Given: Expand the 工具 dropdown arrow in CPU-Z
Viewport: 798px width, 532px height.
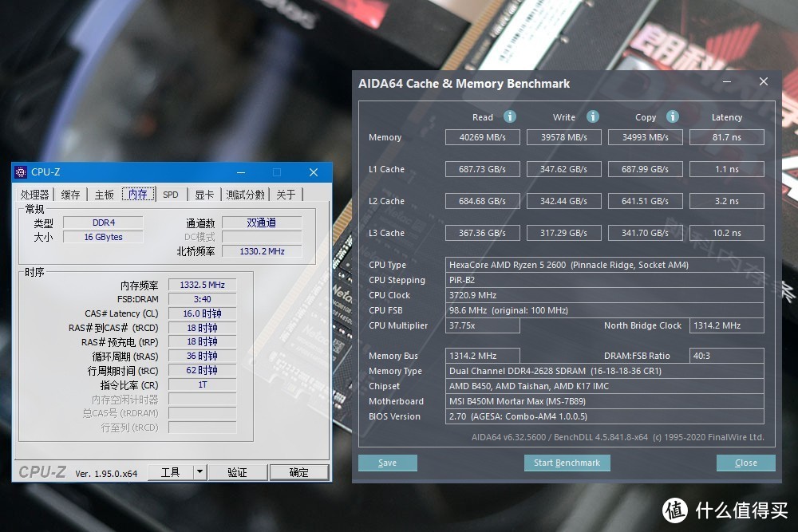Looking at the screenshot, I should (200, 472).
